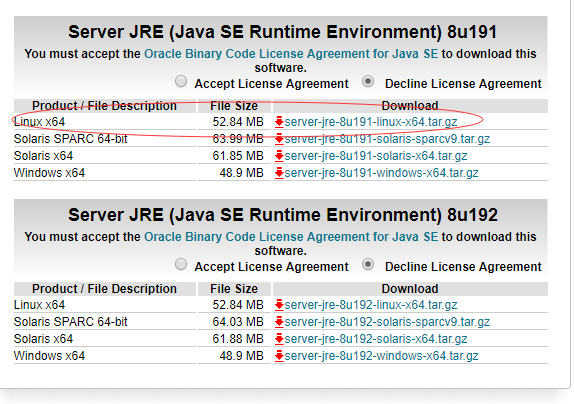Image resolution: width=574 pixels, height=404 pixels.
Task: Click red download arrow for 8u192 Solaris x64
Action: (279, 338)
